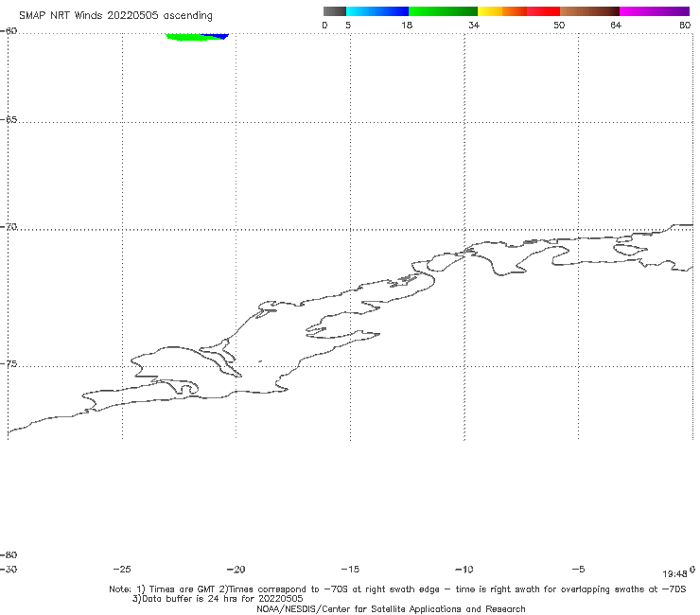Viewport: 700px width, 615px height.
Task: Click the note 'Times are GMT'
Action: point(183,589)
